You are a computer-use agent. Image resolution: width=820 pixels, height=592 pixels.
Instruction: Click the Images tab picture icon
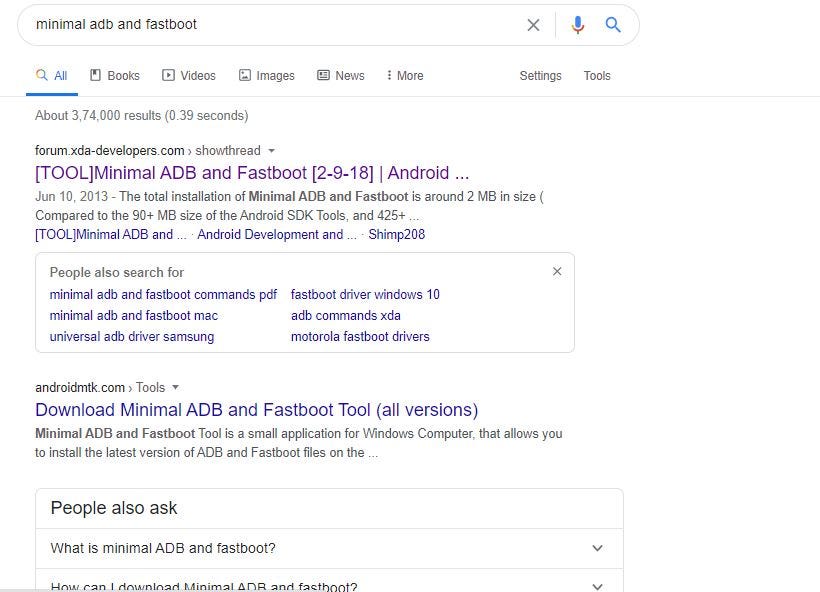tap(245, 75)
